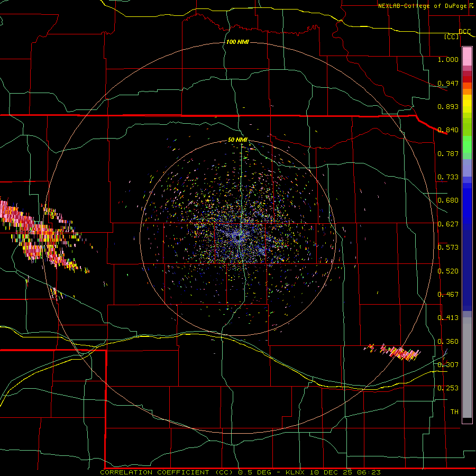Click the 0.520 scale value
476x476 pixels.
[x=448, y=271]
